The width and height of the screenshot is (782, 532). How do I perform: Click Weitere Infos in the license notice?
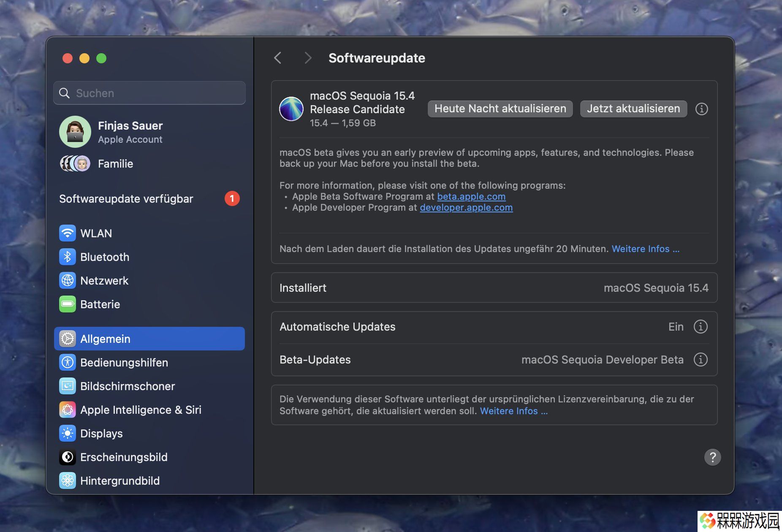514,411
